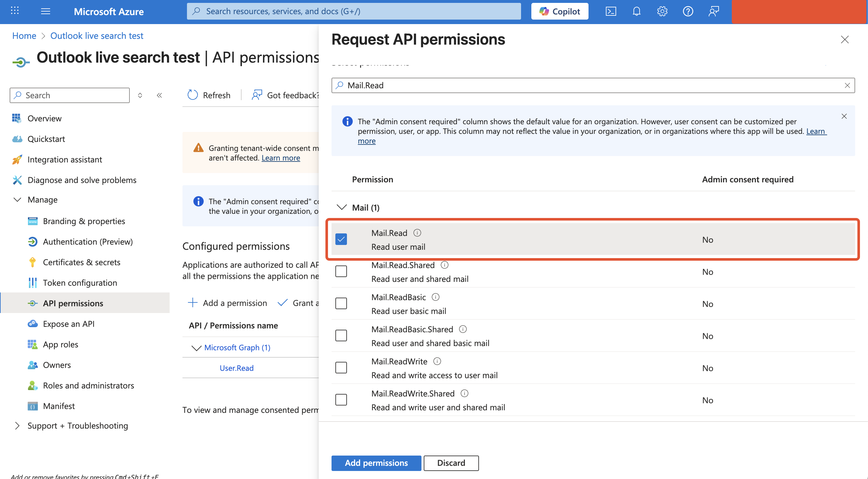Open the Azure portal hamburger menu
The image size is (868, 479).
pyautogui.click(x=46, y=12)
